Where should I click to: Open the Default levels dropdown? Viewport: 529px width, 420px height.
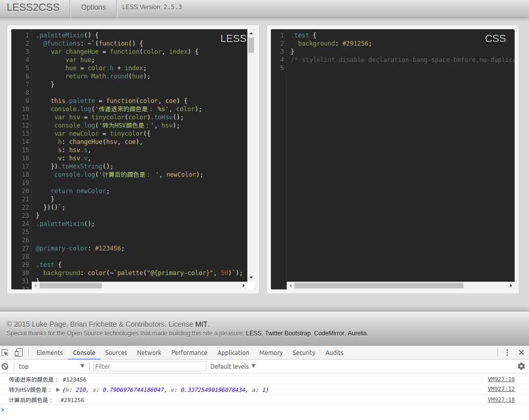[x=233, y=366]
